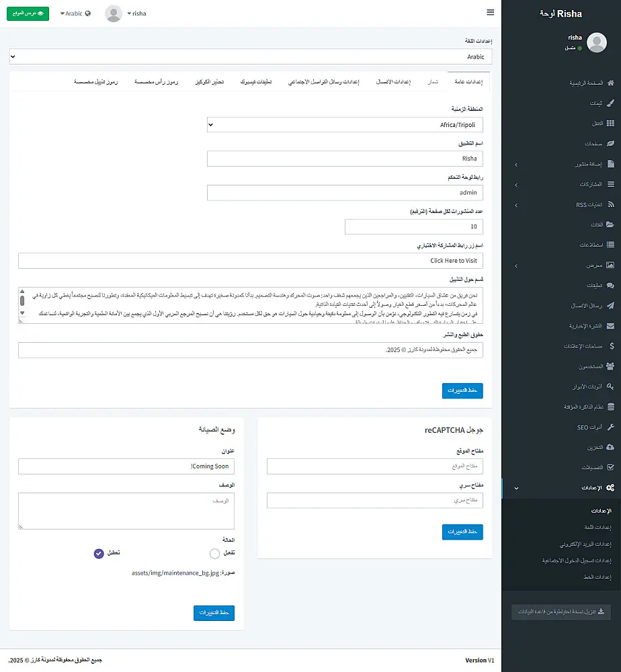621x672 pixels.
Task: Click the hamburger menu icon at the top
Action: point(490,12)
